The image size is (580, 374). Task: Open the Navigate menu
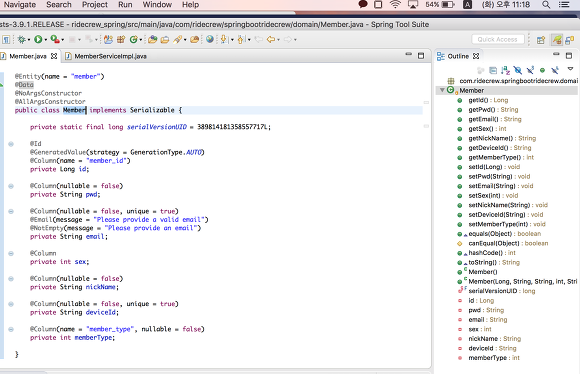click(20, 4)
